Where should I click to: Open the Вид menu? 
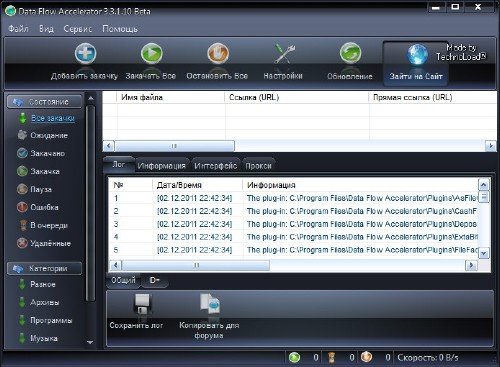(x=46, y=29)
